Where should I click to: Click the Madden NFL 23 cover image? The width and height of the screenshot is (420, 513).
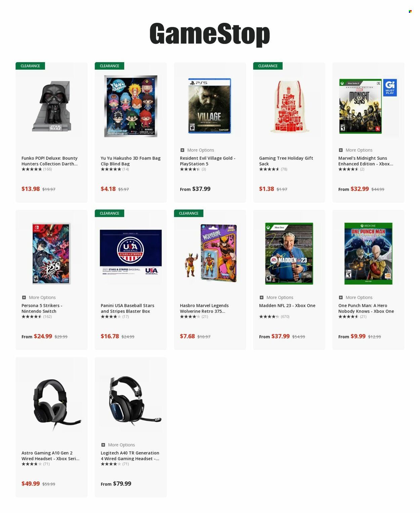tap(289, 253)
